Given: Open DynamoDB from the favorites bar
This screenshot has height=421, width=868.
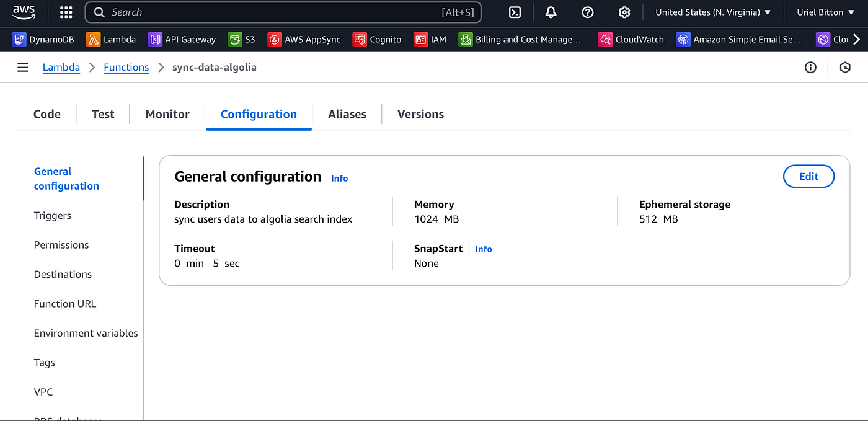Looking at the screenshot, I should 43,39.
